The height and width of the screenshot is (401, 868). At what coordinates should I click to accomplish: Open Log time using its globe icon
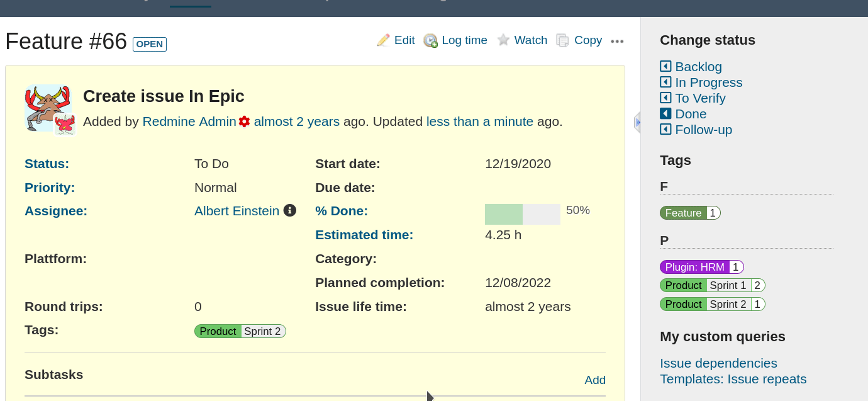(431, 40)
